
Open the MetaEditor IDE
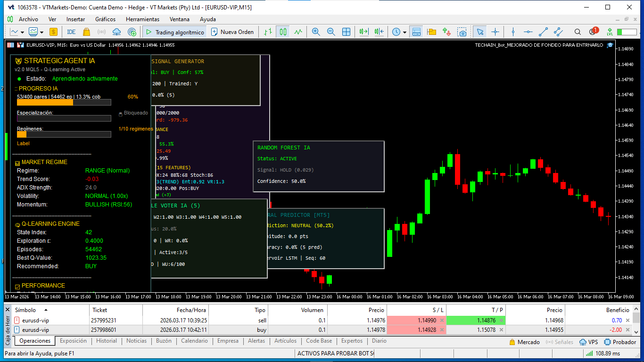point(71,32)
